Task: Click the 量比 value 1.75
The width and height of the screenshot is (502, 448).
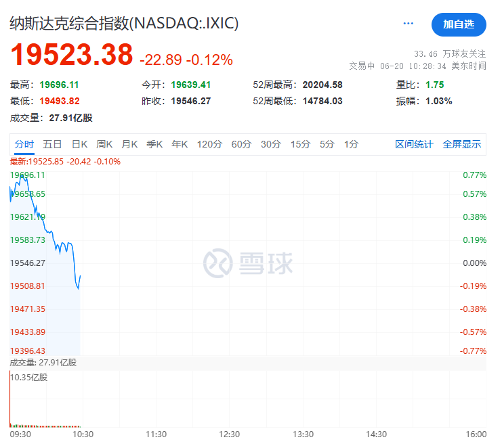Action: [434, 85]
